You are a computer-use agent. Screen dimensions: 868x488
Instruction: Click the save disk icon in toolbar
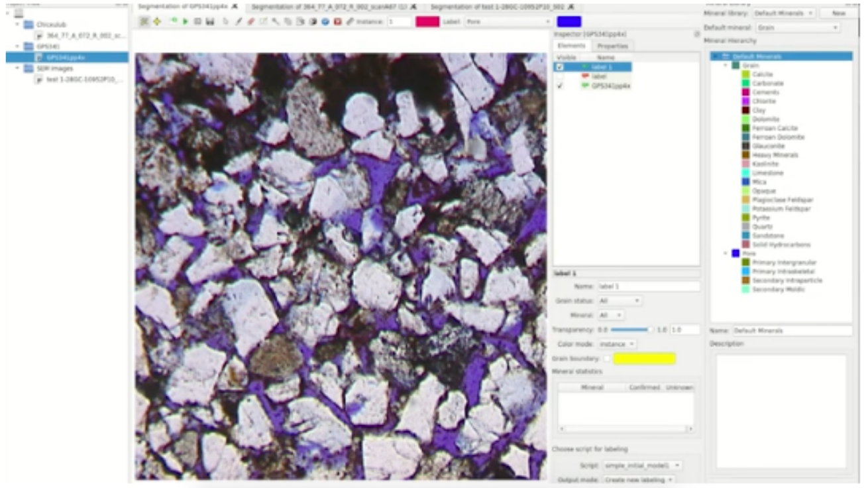209,22
